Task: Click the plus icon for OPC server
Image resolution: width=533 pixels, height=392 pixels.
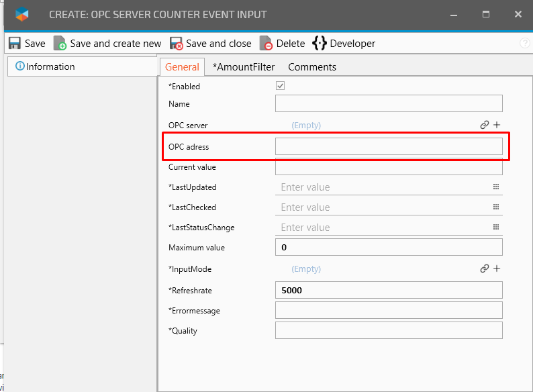Action: [497, 125]
